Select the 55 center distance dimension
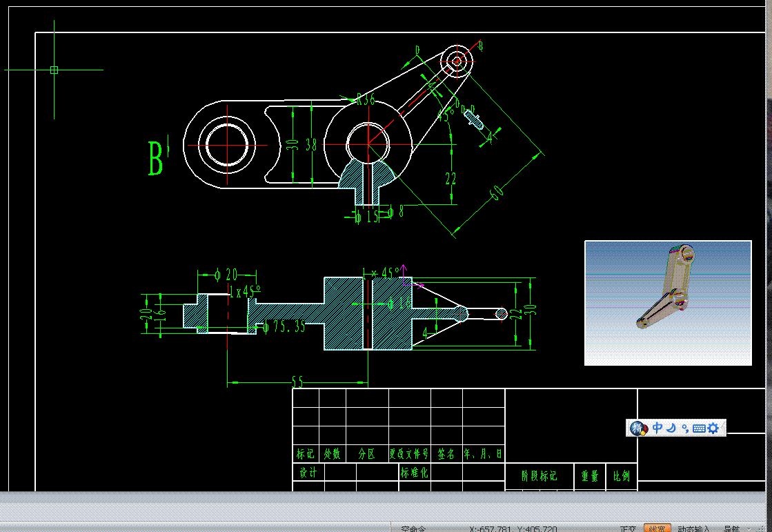772x532 pixels. [x=297, y=382]
